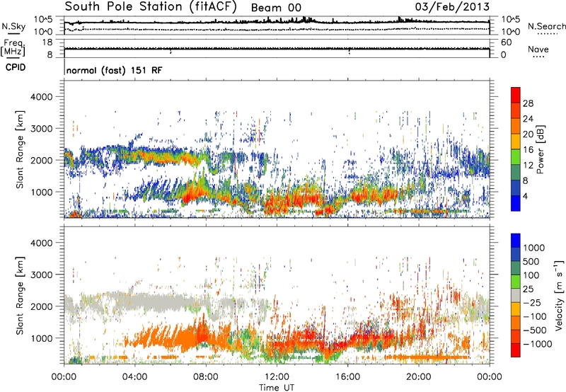
Task: Click the '12:00' time tick label
Action: [x=277, y=377]
